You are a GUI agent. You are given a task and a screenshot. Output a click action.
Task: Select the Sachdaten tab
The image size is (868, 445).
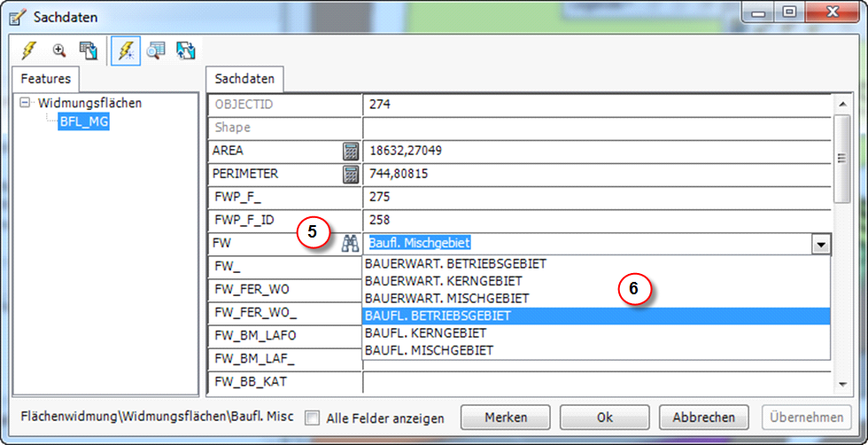point(244,79)
